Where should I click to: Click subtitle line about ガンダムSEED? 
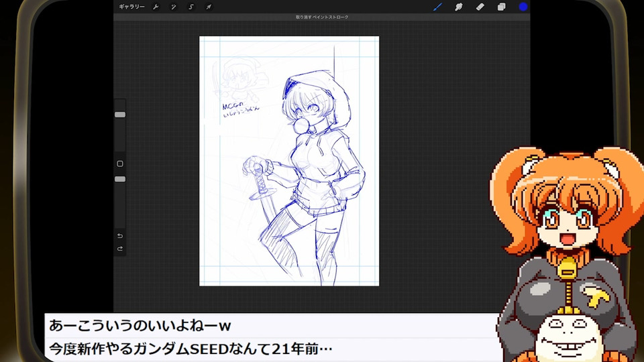coord(191,349)
